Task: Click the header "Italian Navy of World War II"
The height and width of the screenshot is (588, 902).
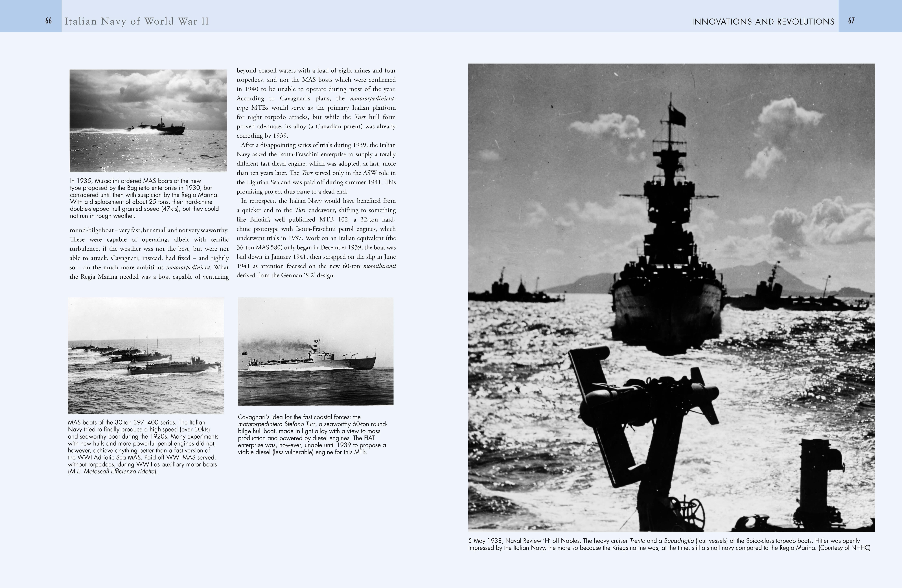Action: (x=137, y=22)
